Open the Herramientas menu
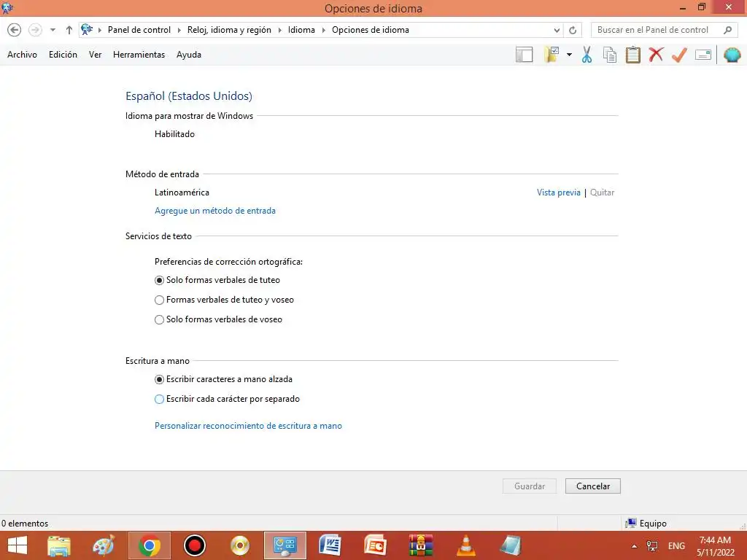Screen dimensions: 747x560 pos(139,55)
